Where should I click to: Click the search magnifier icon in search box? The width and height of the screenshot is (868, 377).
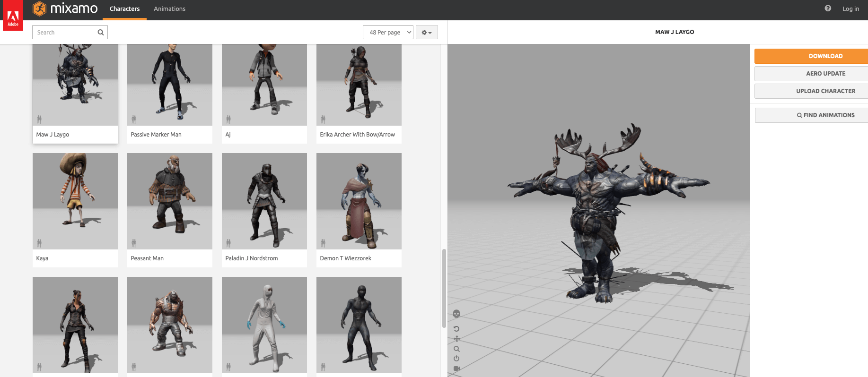[101, 32]
